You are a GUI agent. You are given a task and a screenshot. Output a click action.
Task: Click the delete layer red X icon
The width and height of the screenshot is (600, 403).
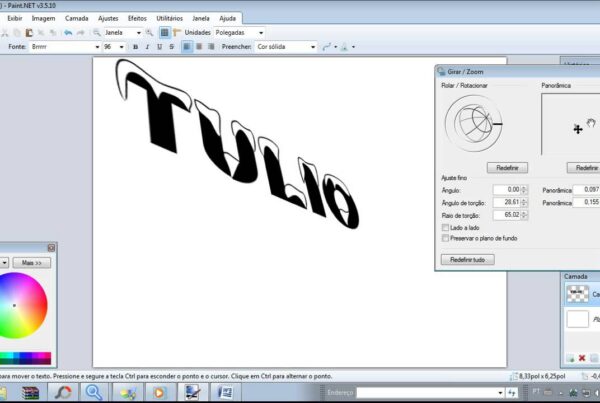[581, 357]
